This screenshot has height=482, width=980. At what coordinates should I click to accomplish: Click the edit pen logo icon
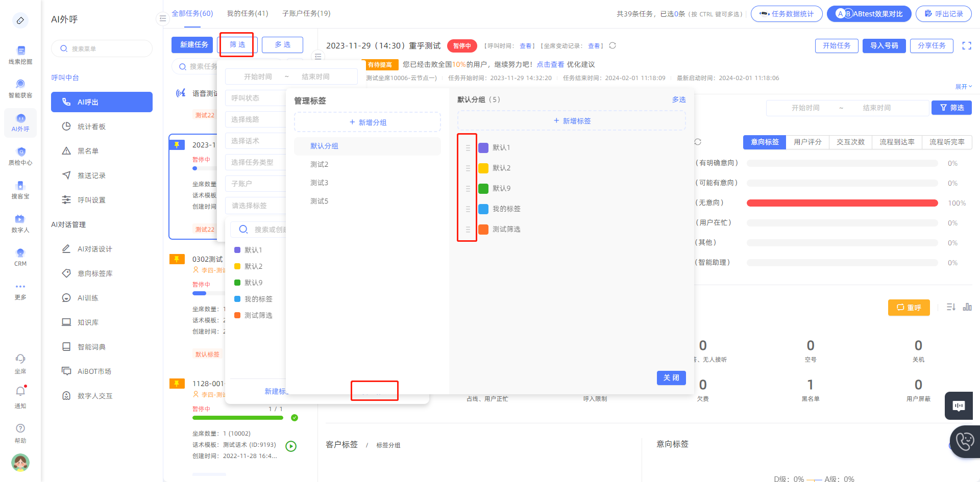pyautogui.click(x=20, y=20)
